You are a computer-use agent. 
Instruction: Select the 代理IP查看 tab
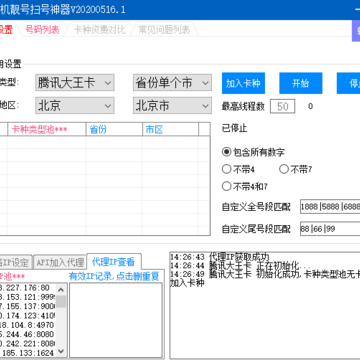(x=113, y=262)
